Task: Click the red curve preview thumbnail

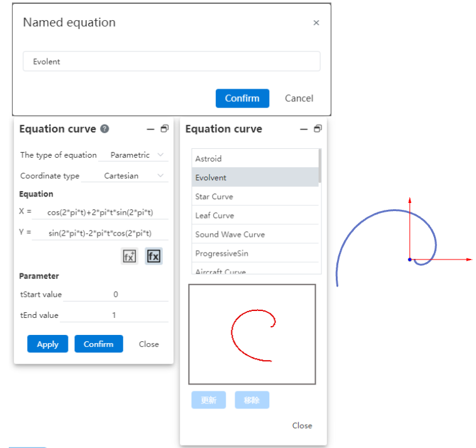Action: pos(252,334)
